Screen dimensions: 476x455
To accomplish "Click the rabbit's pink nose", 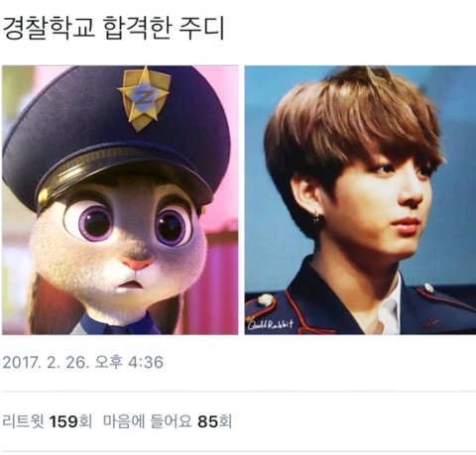I will pyautogui.click(x=137, y=264).
